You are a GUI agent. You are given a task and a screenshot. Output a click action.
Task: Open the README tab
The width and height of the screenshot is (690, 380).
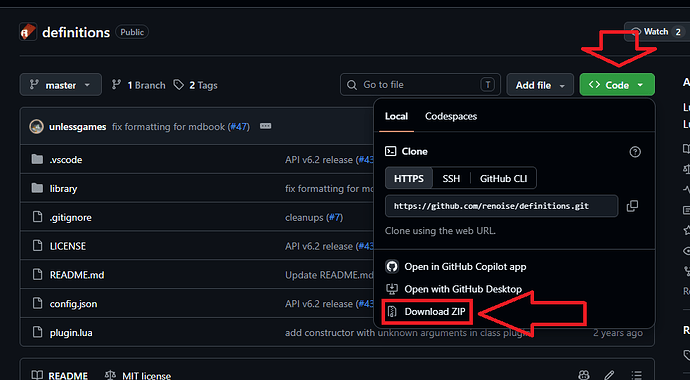point(59,375)
